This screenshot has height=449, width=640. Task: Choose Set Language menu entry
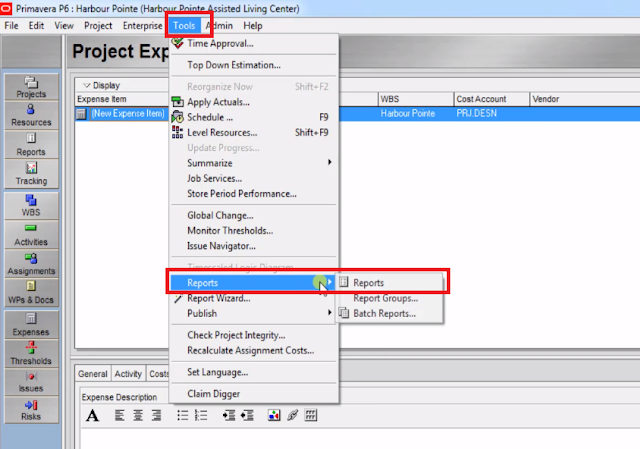[253, 372]
